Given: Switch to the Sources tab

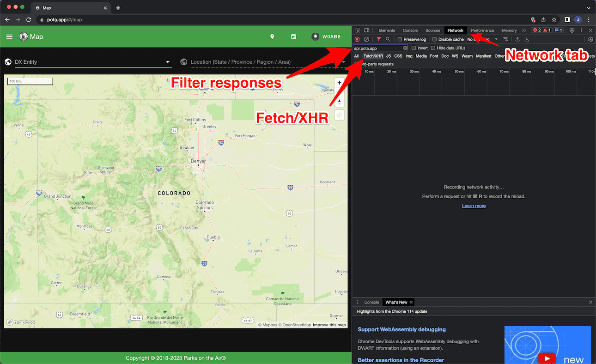Looking at the screenshot, I should [x=432, y=30].
